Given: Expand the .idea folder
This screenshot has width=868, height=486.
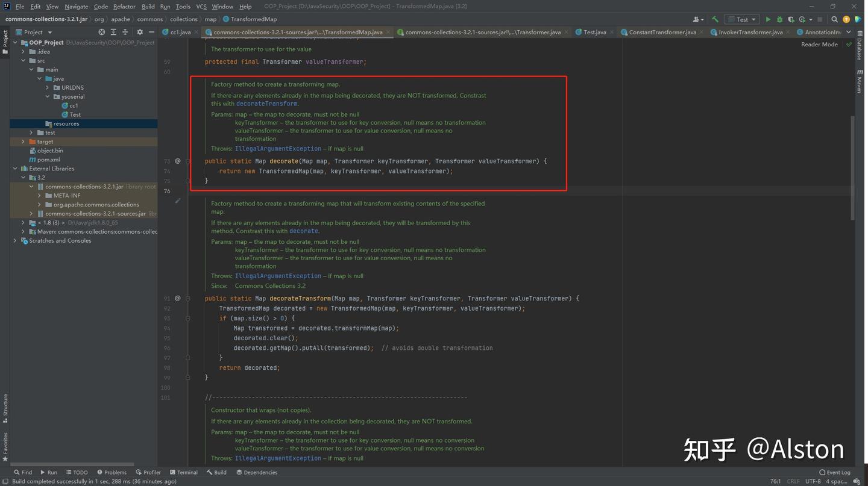Looking at the screenshot, I should (23, 52).
